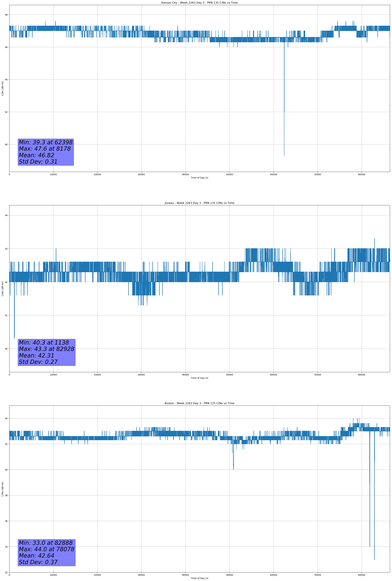
Task: Click Juneau plot 'Time of Day (s)' label
Action: click(x=199, y=378)
